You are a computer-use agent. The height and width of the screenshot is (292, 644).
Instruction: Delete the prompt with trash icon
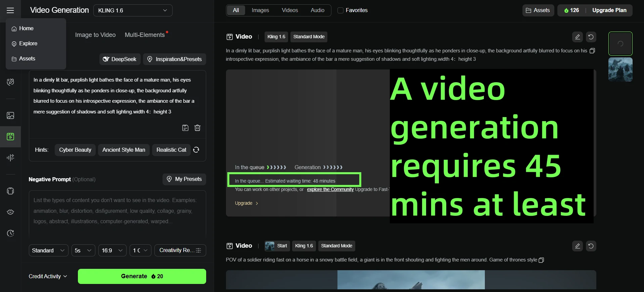pos(197,128)
